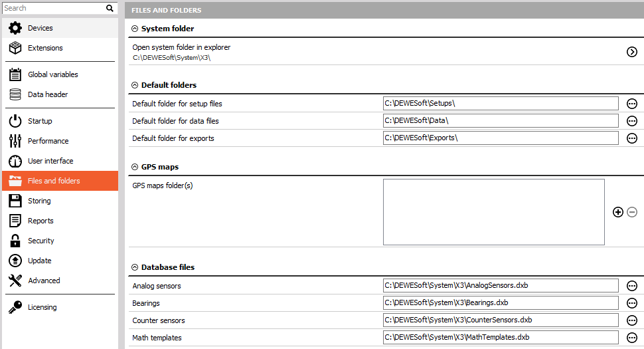Click the 'Counter sensors' label
The height and width of the screenshot is (349, 644).
tap(159, 320)
